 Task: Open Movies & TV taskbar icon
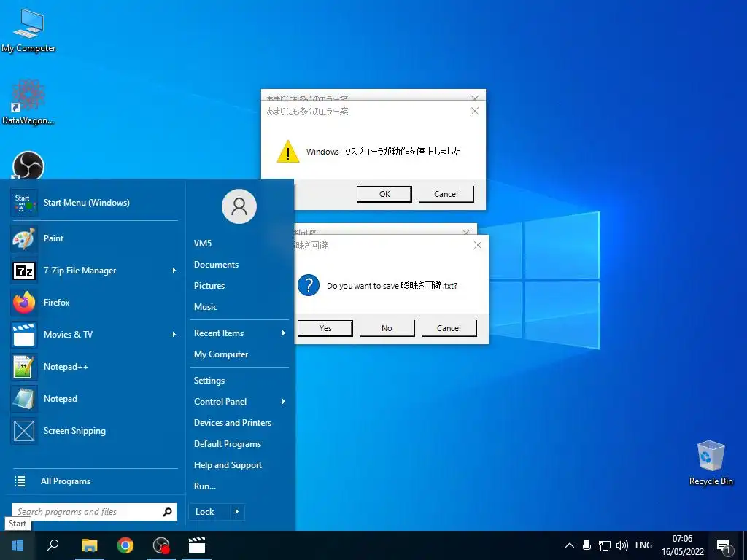pyautogui.click(x=197, y=545)
